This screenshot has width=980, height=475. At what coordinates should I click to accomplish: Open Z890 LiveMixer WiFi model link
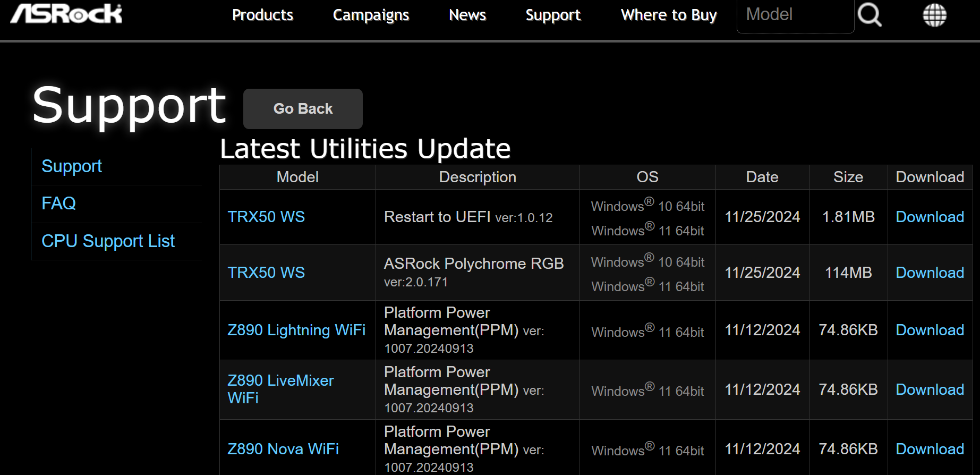(x=280, y=389)
